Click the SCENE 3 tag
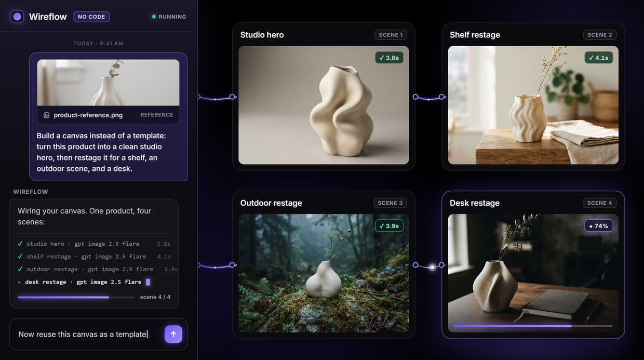 (x=391, y=203)
